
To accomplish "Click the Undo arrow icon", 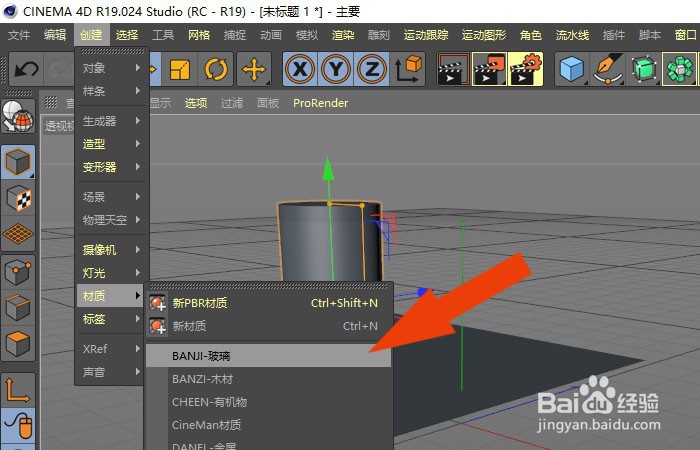I will coord(26,69).
